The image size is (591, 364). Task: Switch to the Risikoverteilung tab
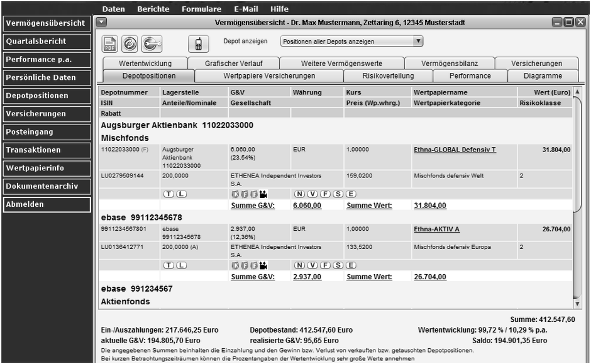(x=388, y=76)
